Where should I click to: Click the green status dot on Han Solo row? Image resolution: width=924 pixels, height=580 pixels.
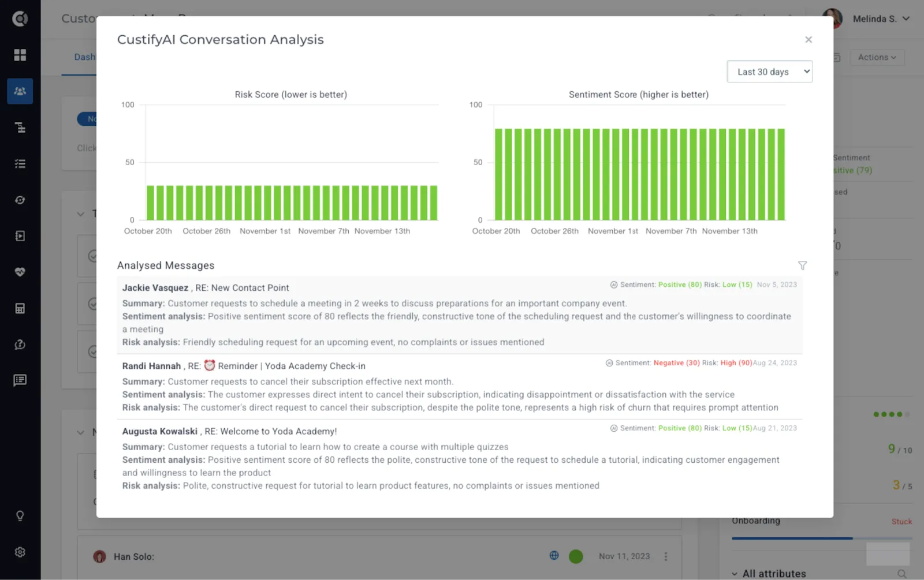click(576, 556)
